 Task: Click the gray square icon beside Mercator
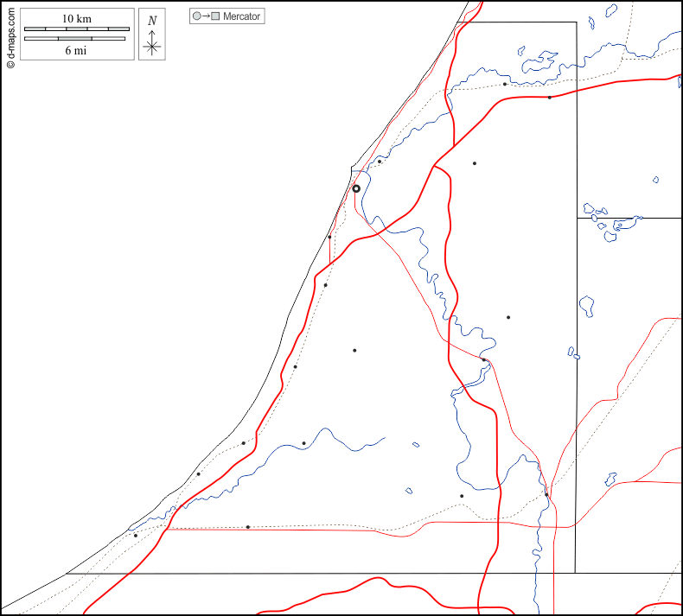point(215,16)
